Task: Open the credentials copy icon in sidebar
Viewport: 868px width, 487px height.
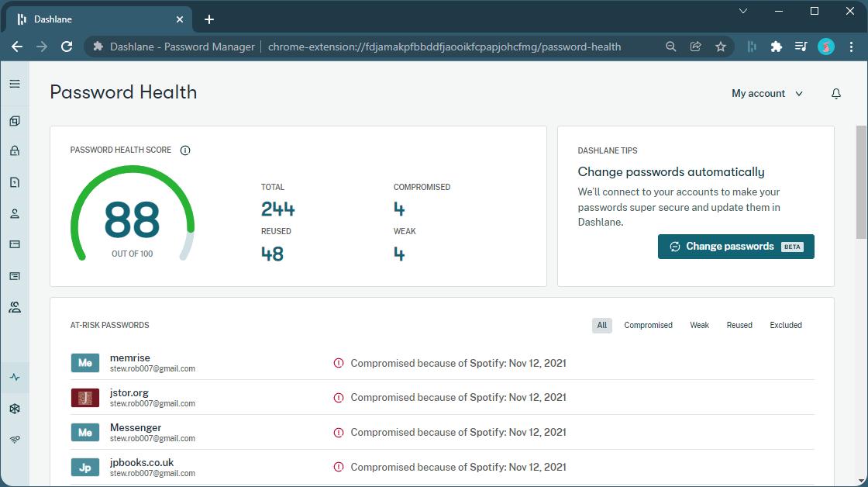Action: coord(15,121)
